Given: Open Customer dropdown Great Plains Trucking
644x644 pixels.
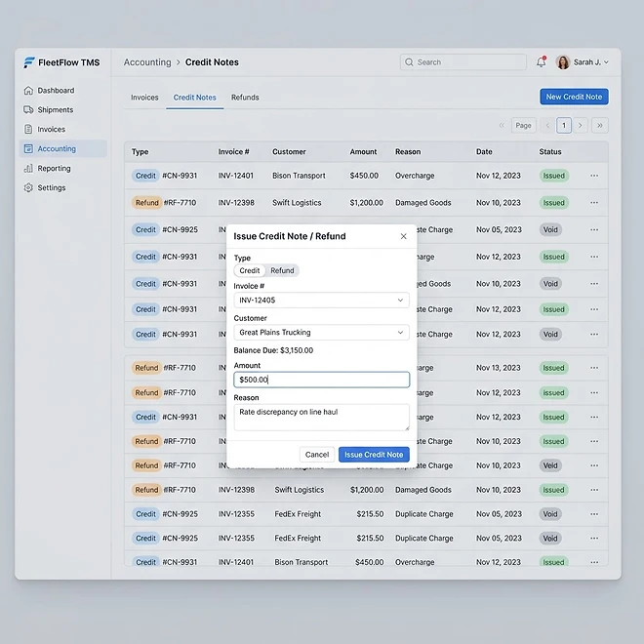Looking at the screenshot, I should (x=322, y=333).
